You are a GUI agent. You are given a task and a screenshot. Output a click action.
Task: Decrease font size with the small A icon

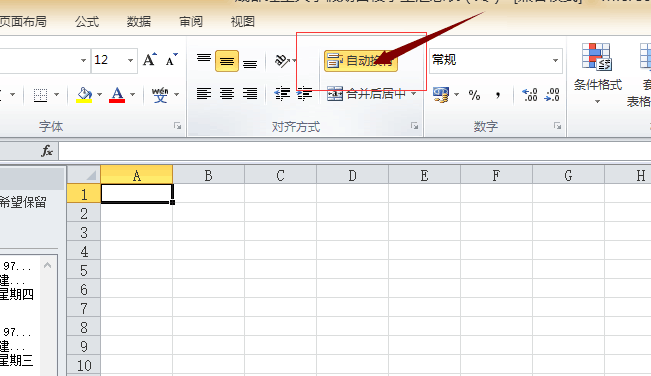click(171, 60)
